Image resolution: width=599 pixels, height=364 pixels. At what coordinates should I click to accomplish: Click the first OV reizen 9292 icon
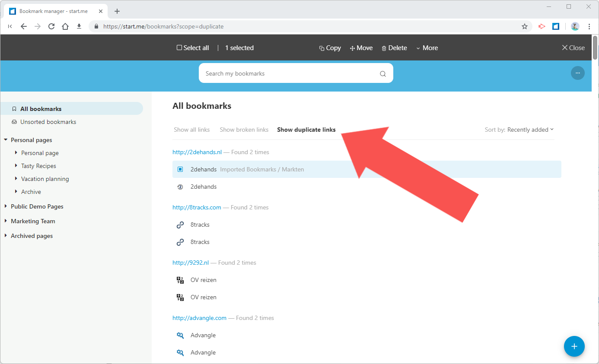[x=180, y=280]
